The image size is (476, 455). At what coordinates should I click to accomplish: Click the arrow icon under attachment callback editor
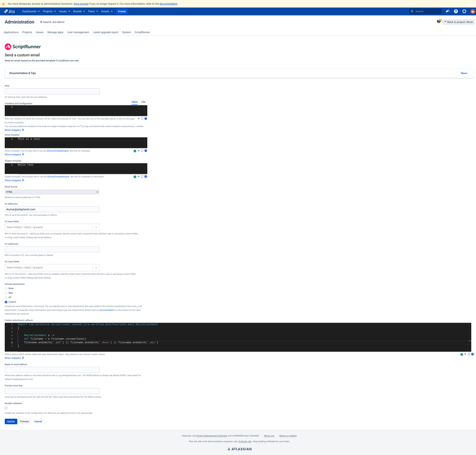pos(466,354)
